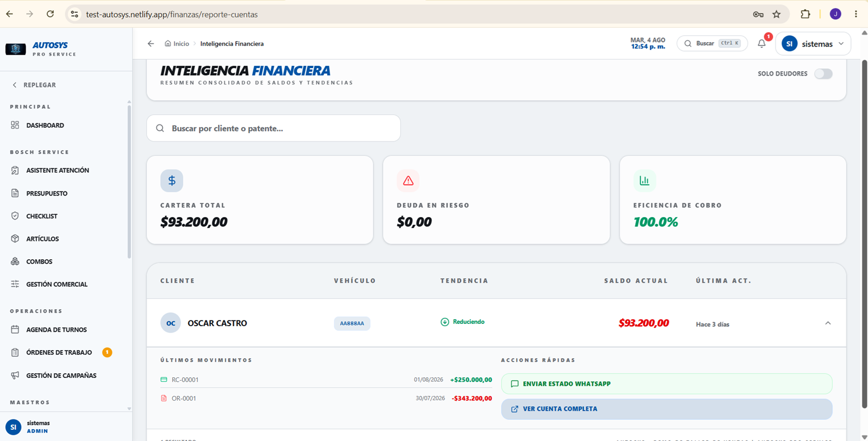Screen dimensions: 868x441
Task: Collapse the Oscar Castro row chevron
Action: click(828, 323)
